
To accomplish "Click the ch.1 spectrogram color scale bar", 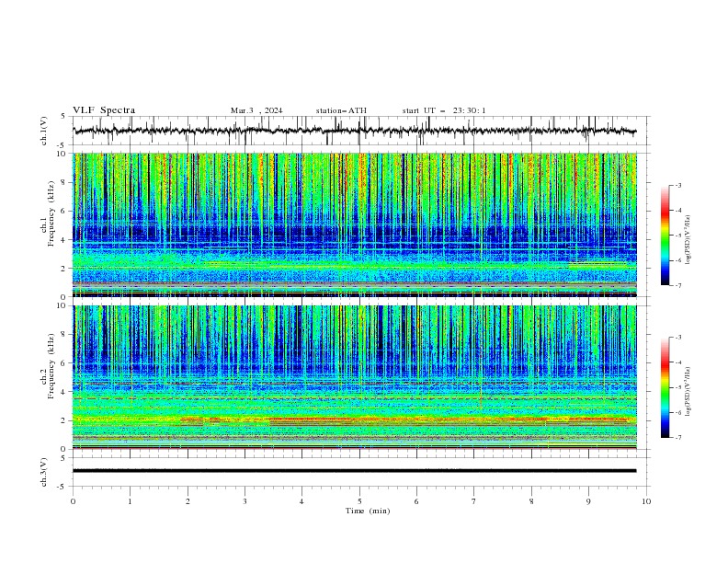I will coord(665,236).
